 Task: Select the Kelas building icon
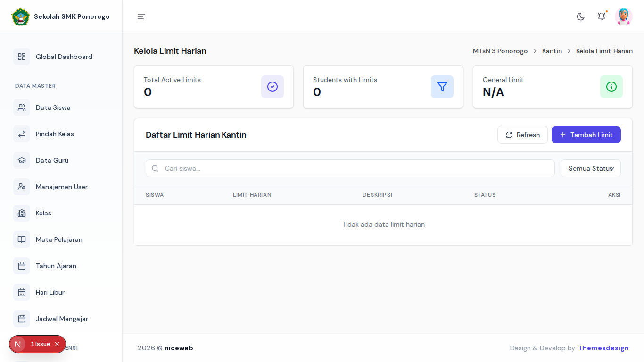point(22,213)
